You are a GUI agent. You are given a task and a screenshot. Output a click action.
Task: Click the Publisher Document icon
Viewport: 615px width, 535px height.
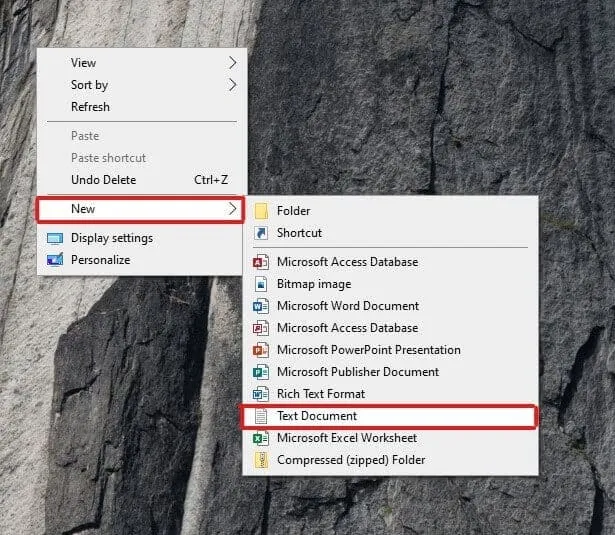coord(261,371)
